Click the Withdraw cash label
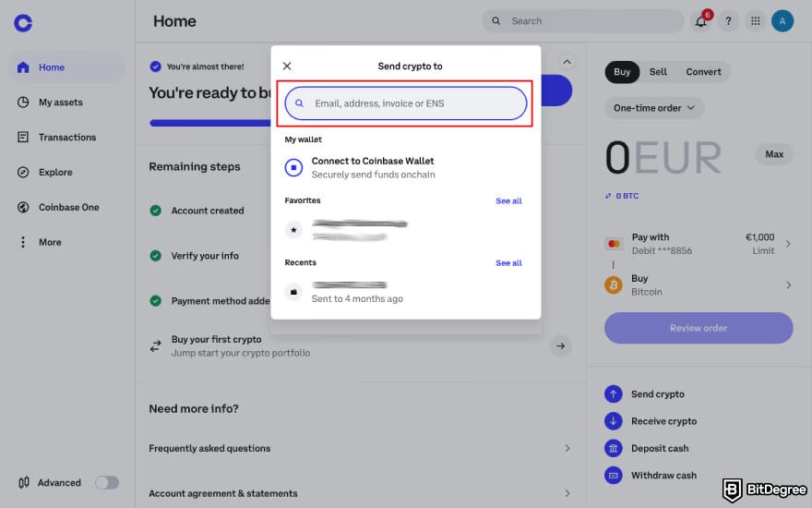 click(663, 476)
